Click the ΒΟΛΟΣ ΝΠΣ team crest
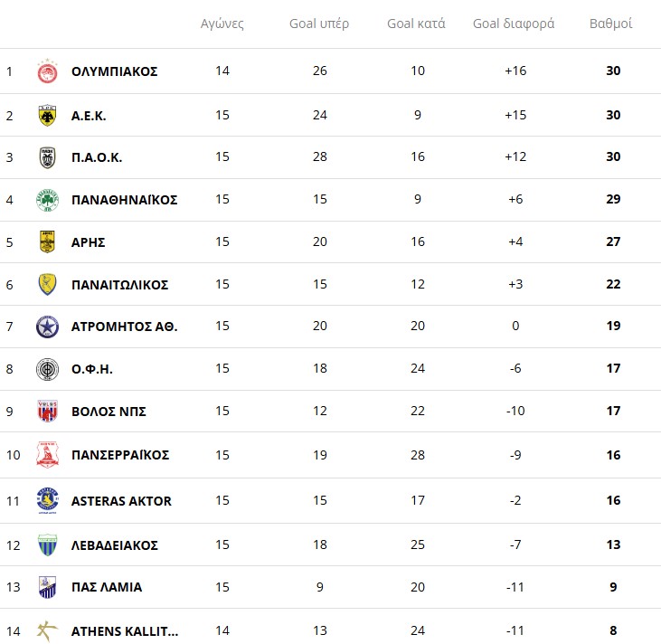Viewport: 661px width, 644px height. pyautogui.click(x=47, y=412)
